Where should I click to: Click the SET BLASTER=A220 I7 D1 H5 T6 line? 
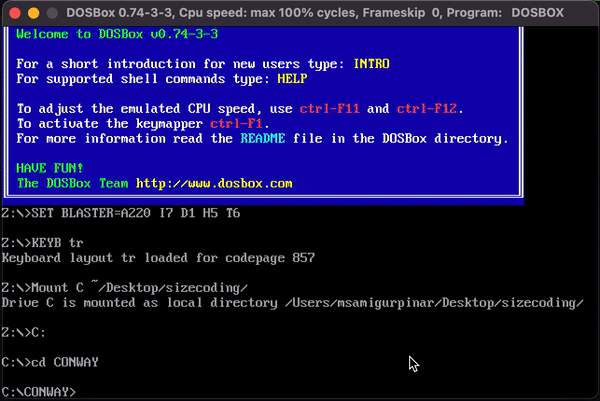pyautogui.click(x=121, y=213)
